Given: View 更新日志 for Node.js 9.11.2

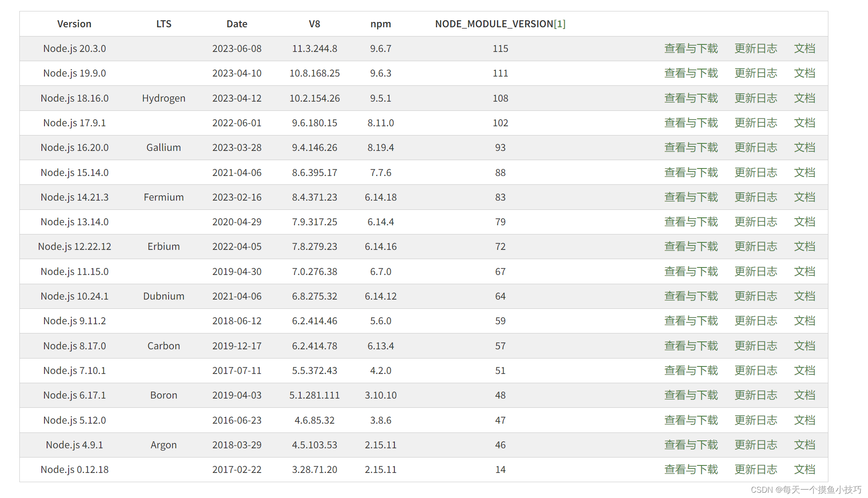Looking at the screenshot, I should click(x=756, y=321).
